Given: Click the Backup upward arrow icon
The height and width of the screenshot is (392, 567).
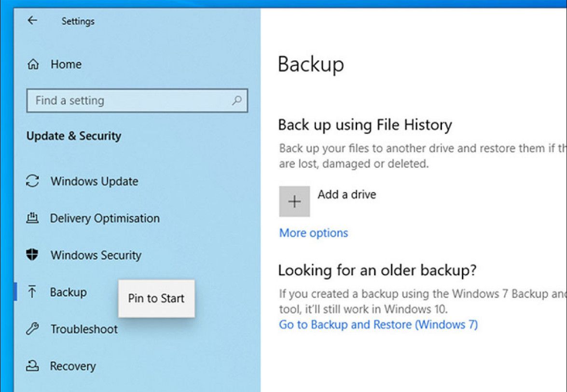Looking at the screenshot, I should coord(32,292).
